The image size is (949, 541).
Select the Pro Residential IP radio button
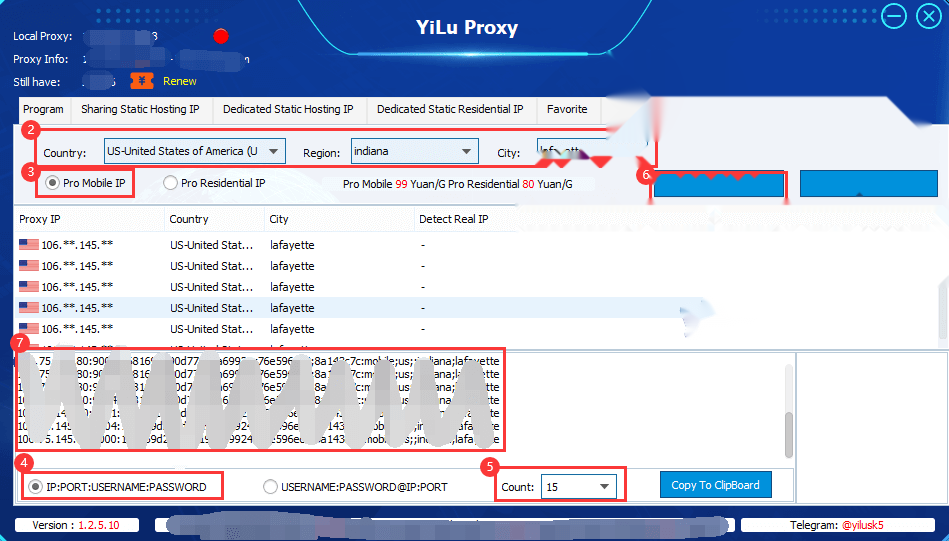coord(170,183)
